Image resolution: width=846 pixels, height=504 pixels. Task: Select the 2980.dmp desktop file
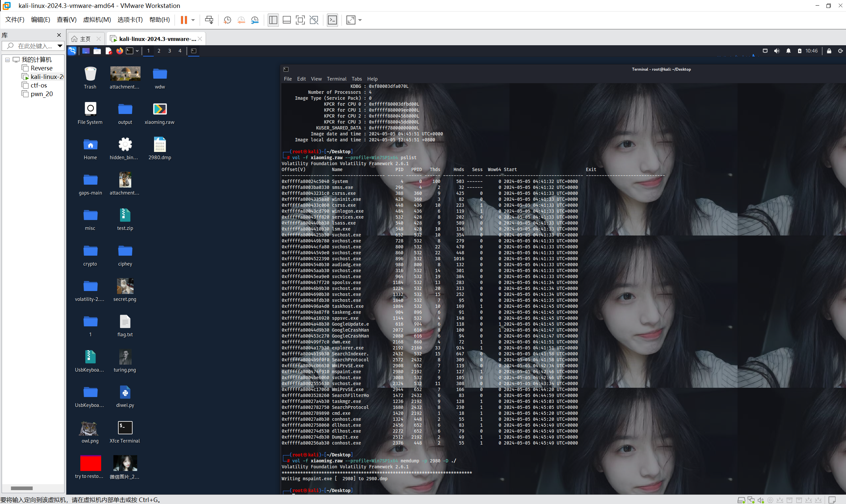click(159, 148)
